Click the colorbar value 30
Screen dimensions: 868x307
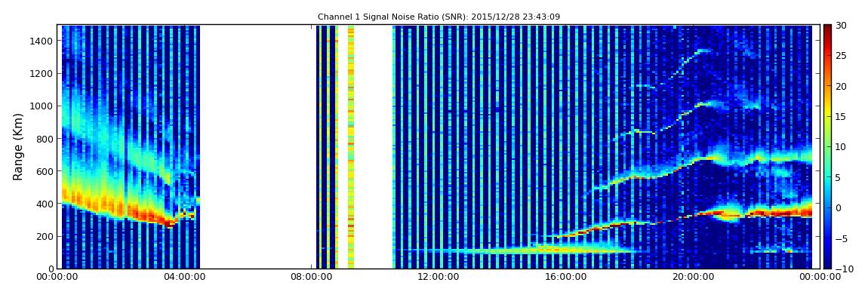pos(842,26)
